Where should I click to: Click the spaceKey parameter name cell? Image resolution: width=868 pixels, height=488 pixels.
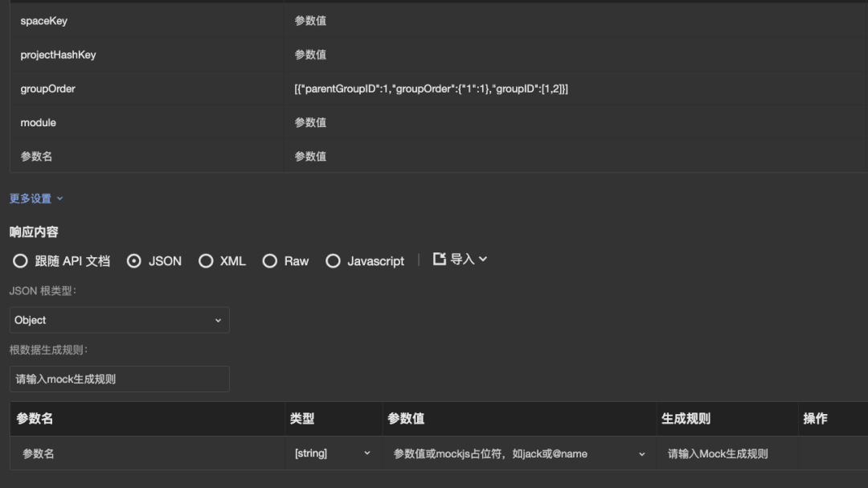(147, 20)
